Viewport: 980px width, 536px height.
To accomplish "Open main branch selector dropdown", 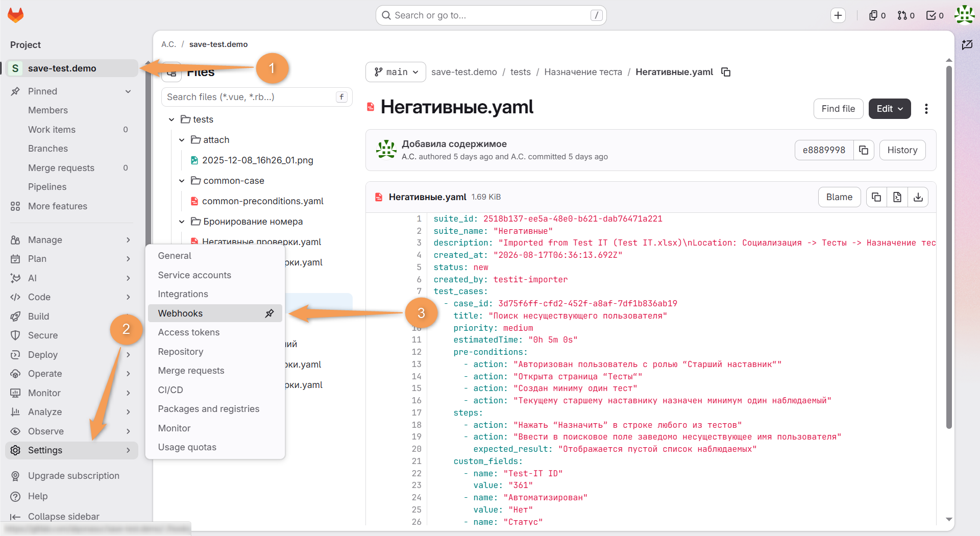I will [x=396, y=72].
